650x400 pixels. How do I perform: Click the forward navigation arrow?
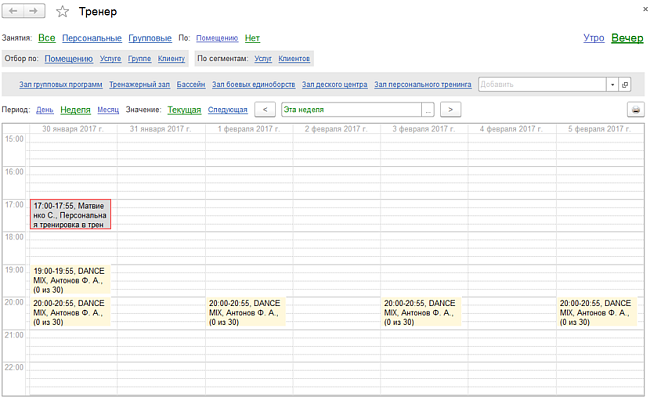coord(34,11)
